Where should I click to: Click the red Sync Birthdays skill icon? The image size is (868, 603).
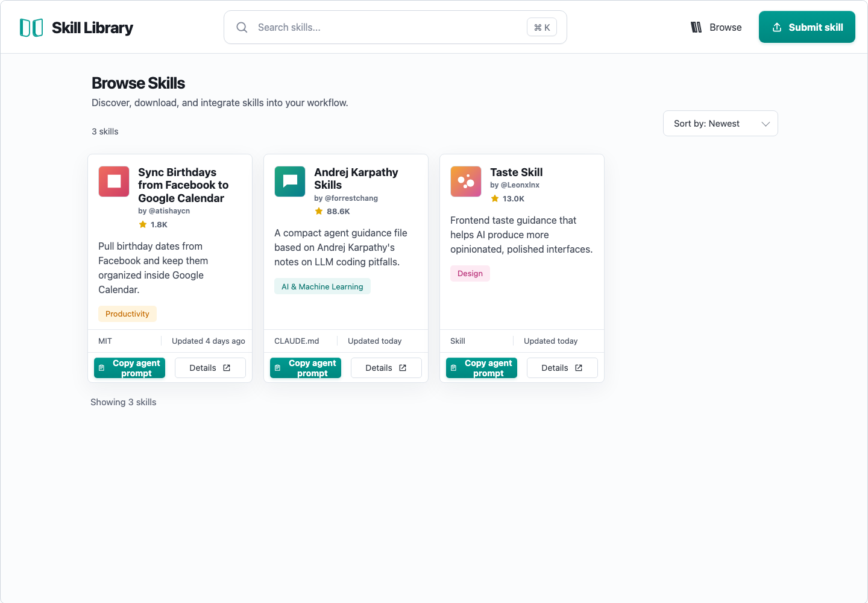pyautogui.click(x=114, y=182)
